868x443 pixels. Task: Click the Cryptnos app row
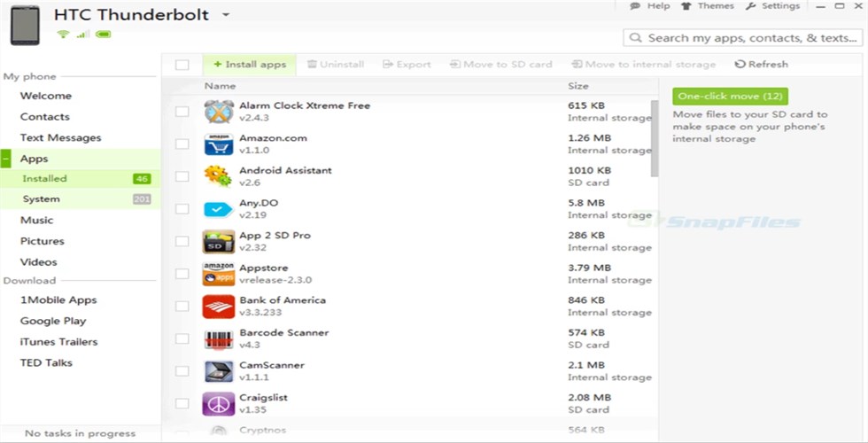410,431
